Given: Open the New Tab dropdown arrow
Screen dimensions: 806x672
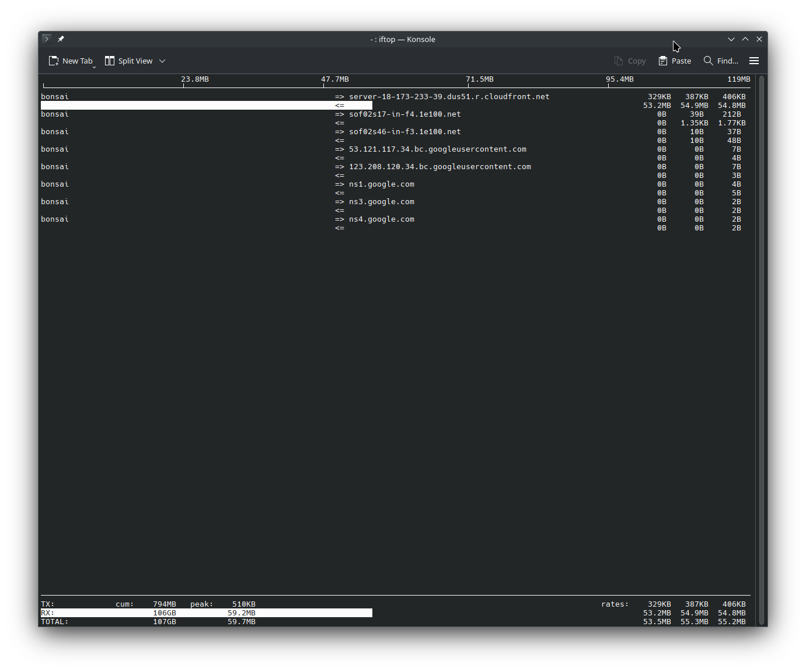Looking at the screenshot, I should (x=94, y=67).
